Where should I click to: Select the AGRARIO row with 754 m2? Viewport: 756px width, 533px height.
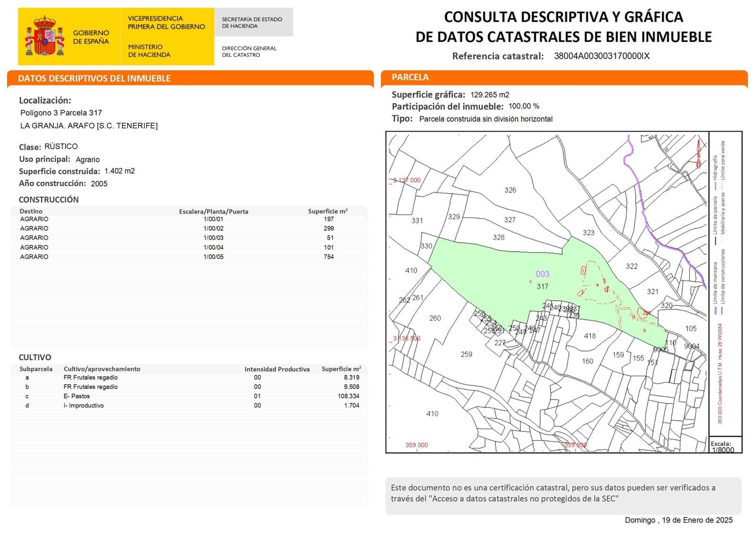click(x=142, y=256)
